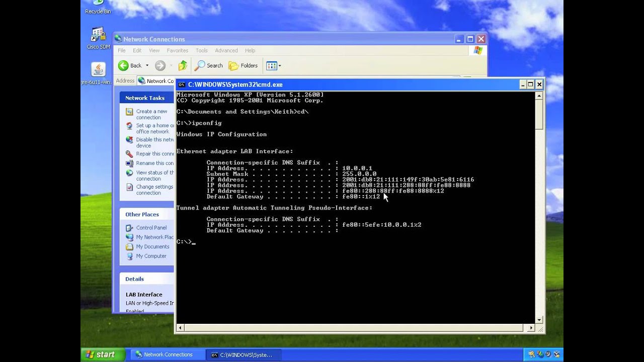The width and height of the screenshot is (644, 362).
Task: Open My Computer link
Action: 151,256
